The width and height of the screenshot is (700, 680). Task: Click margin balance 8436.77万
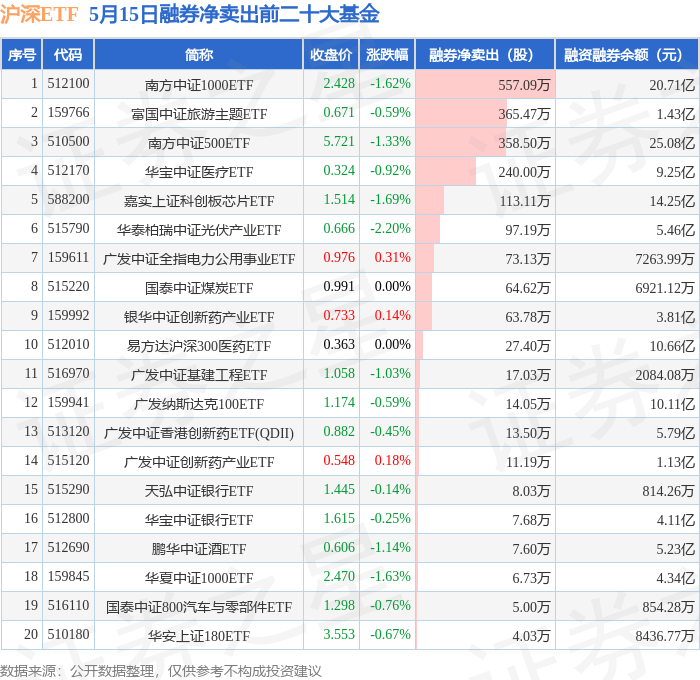point(665,636)
